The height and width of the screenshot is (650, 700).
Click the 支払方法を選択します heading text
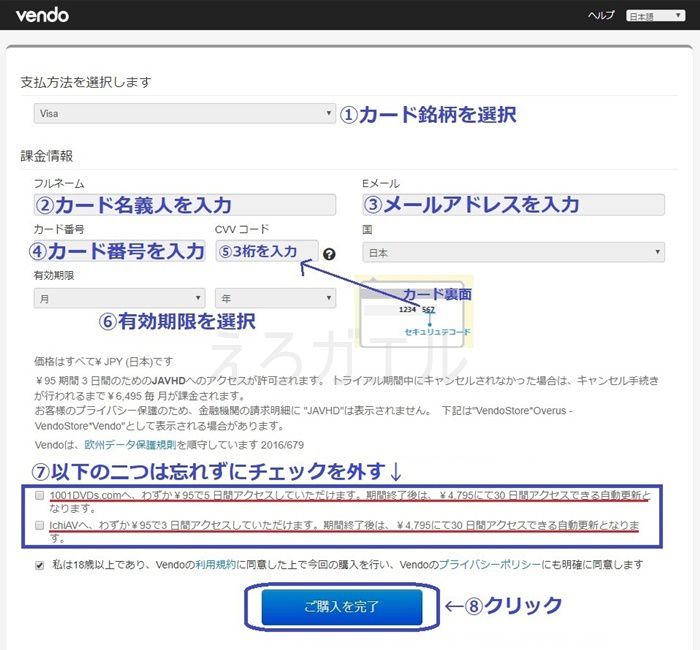[x=86, y=82]
